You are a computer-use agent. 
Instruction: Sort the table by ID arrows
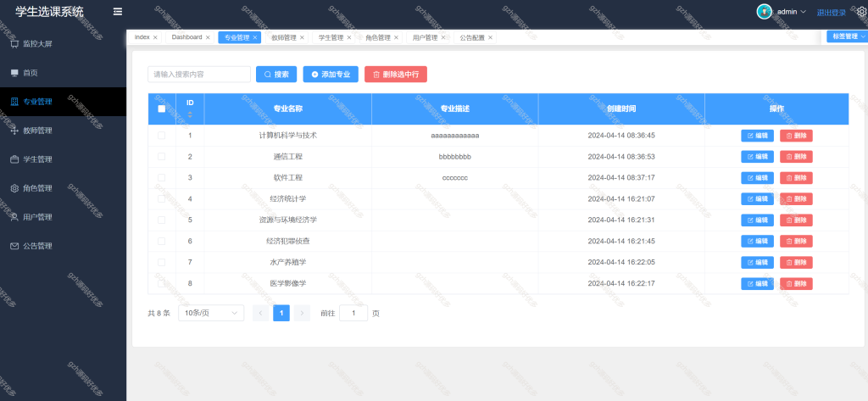(x=190, y=114)
